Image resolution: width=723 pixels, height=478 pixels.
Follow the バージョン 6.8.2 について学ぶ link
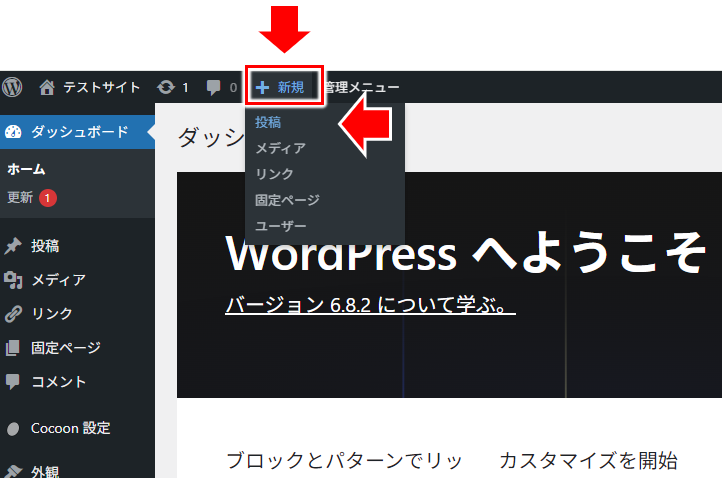[x=370, y=305]
